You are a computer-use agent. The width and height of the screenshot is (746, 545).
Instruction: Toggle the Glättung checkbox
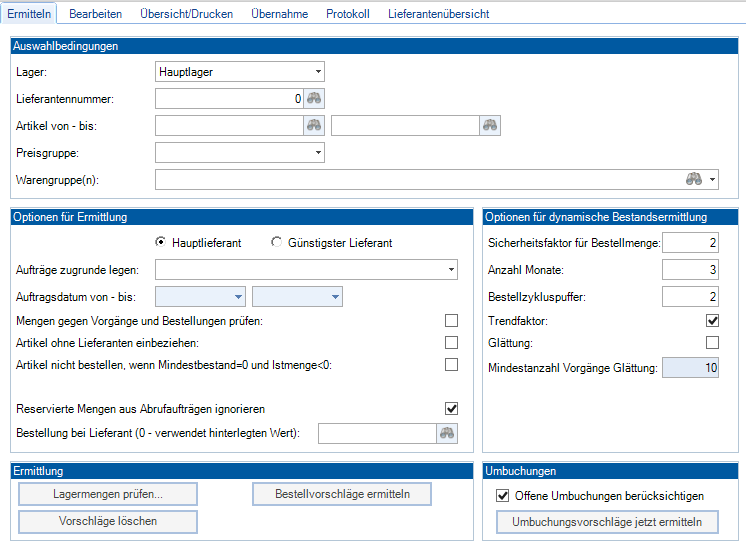pos(712,342)
